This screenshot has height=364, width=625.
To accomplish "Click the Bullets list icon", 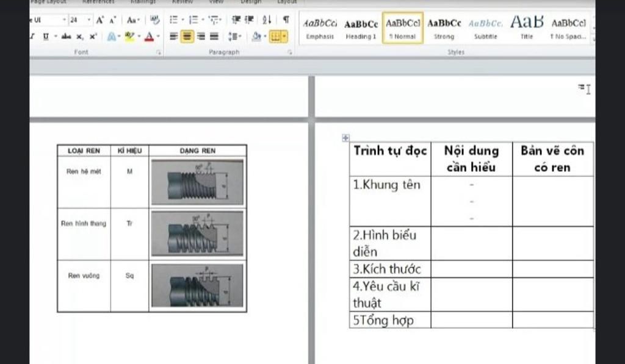I will pyautogui.click(x=174, y=20).
